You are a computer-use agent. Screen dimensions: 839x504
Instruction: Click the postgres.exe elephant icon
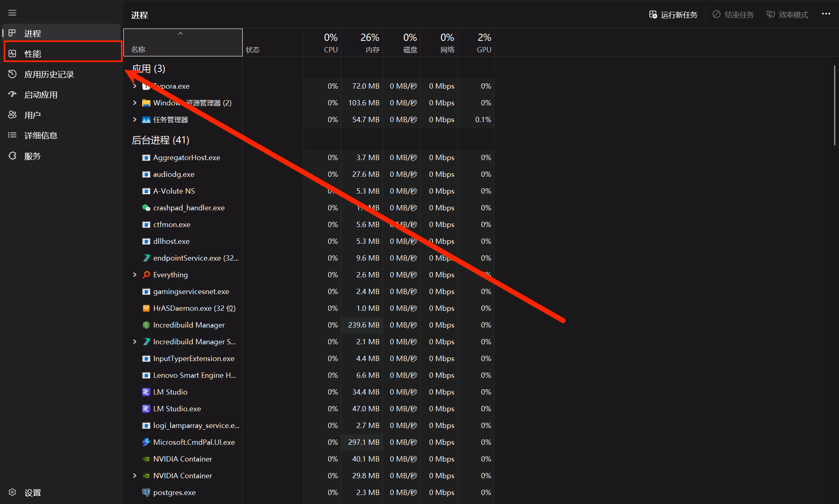tap(146, 493)
